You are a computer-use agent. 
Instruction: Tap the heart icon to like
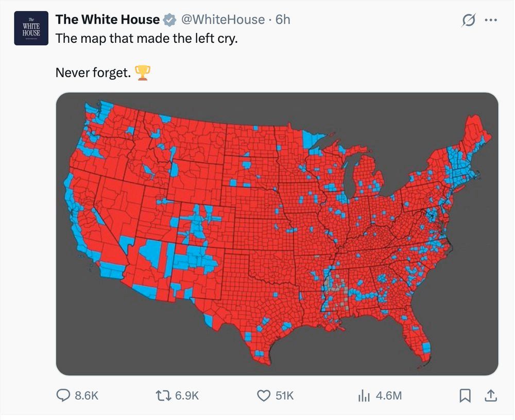point(264,396)
